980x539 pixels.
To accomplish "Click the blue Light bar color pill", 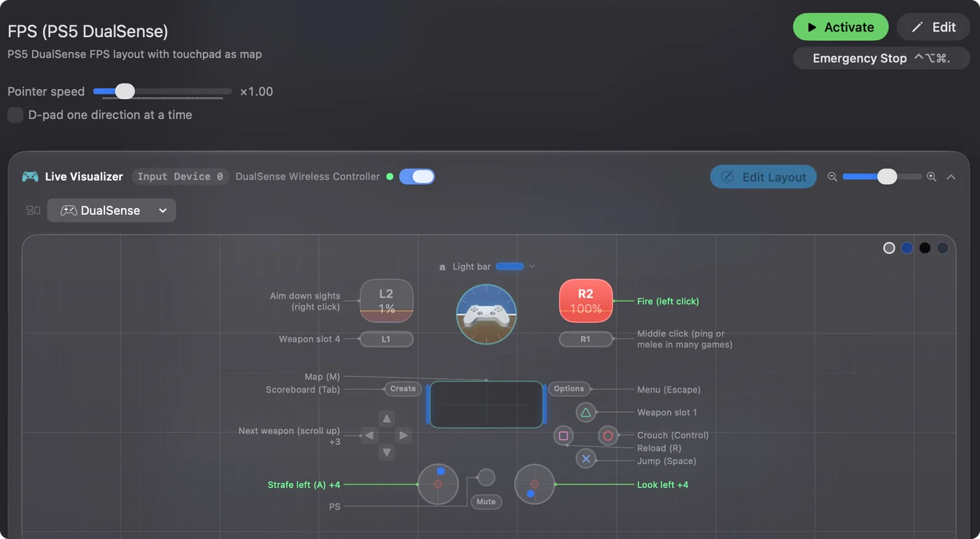I will click(x=510, y=266).
